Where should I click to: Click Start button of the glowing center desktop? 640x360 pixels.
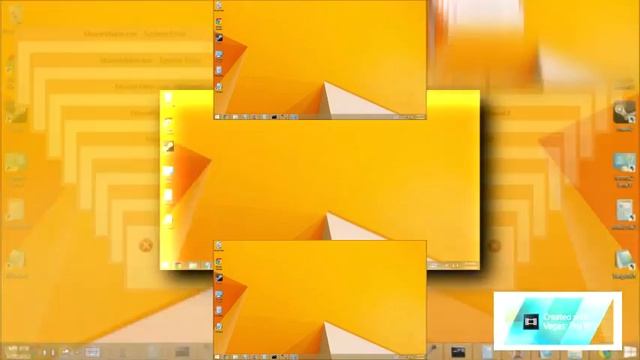pos(165,265)
